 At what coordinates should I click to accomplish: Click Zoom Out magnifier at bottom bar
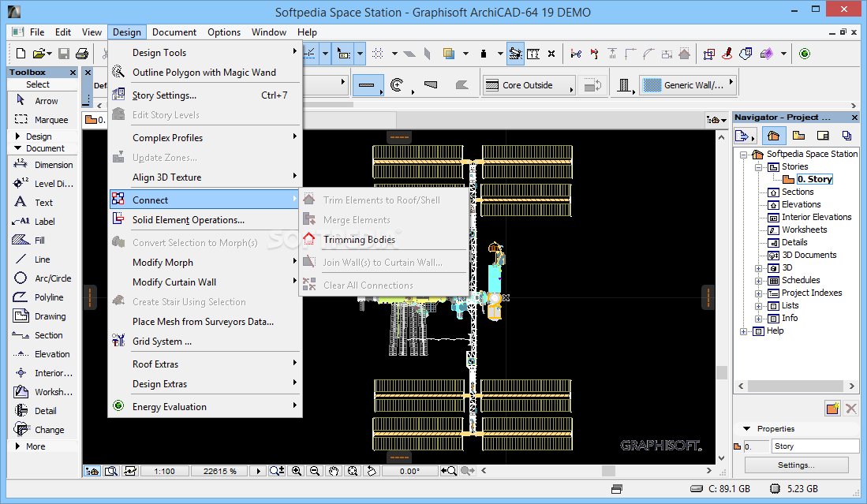(315, 471)
